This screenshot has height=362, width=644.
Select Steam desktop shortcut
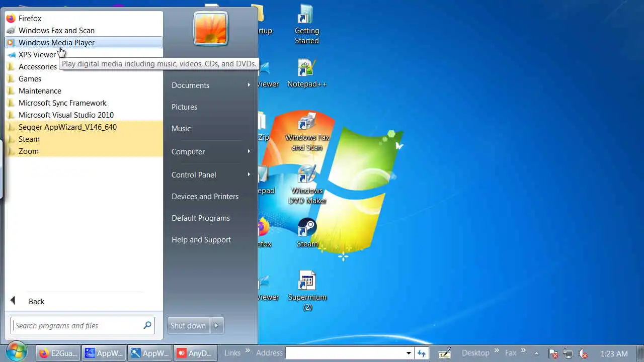point(307,233)
